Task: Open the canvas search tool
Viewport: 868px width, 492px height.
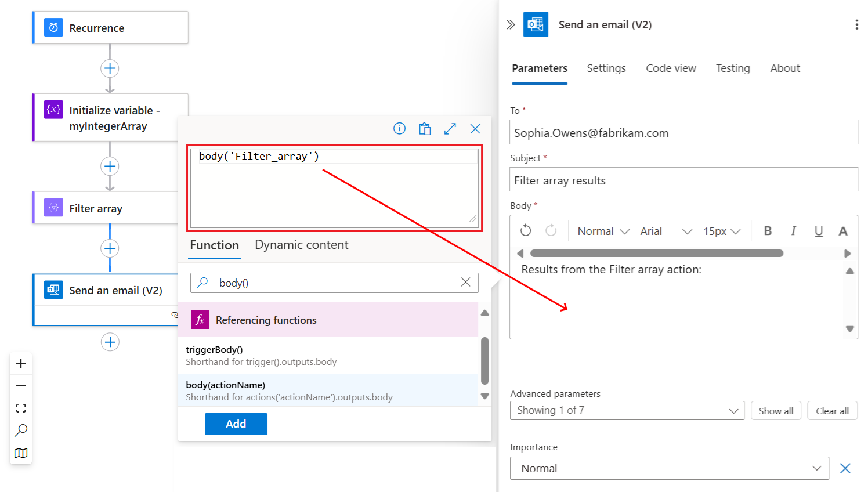Action: point(21,430)
